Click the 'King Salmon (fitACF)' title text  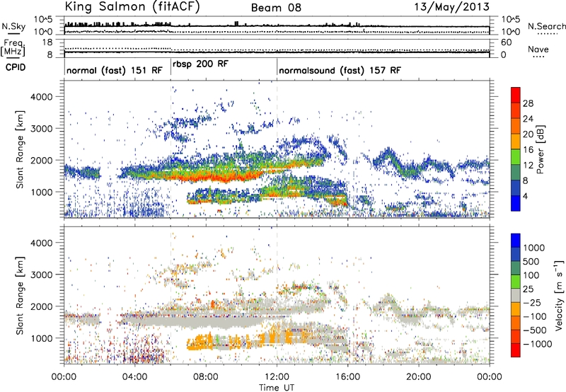click(x=132, y=7)
